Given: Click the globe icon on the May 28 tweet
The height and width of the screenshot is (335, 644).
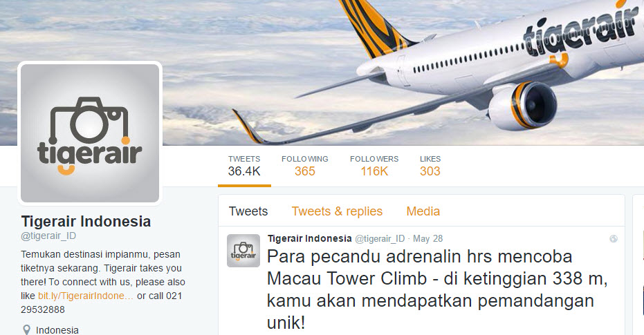Looking at the screenshot, I should click(613, 238).
